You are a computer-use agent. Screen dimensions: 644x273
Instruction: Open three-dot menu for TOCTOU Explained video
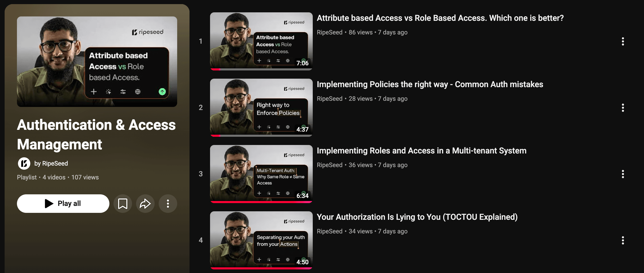click(623, 240)
